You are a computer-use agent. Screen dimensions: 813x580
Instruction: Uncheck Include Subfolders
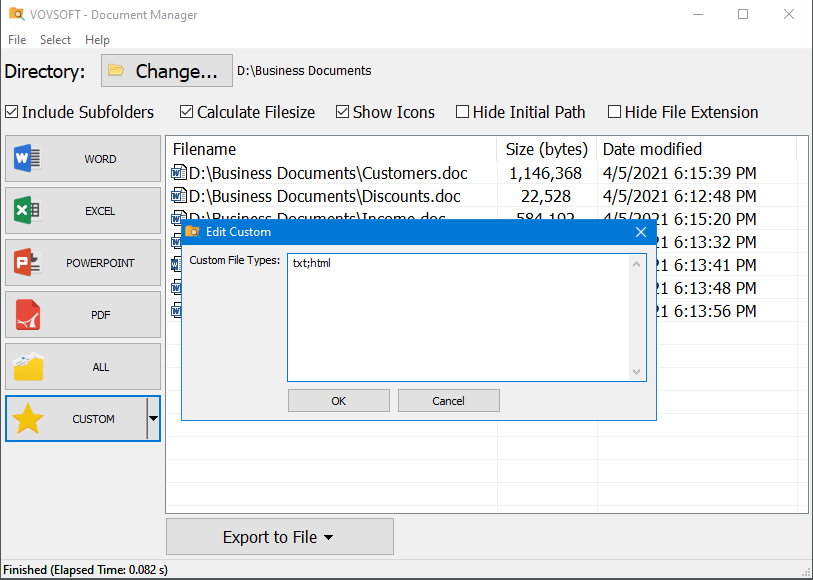pos(12,112)
